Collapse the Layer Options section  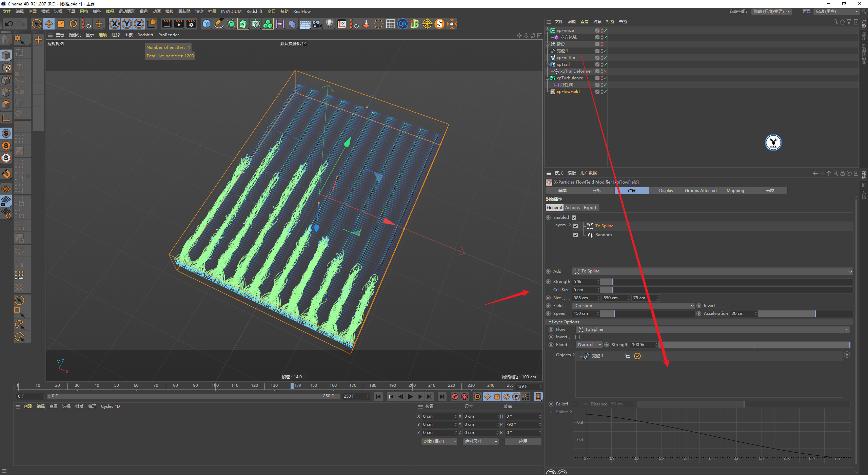[x=550, y=322]
